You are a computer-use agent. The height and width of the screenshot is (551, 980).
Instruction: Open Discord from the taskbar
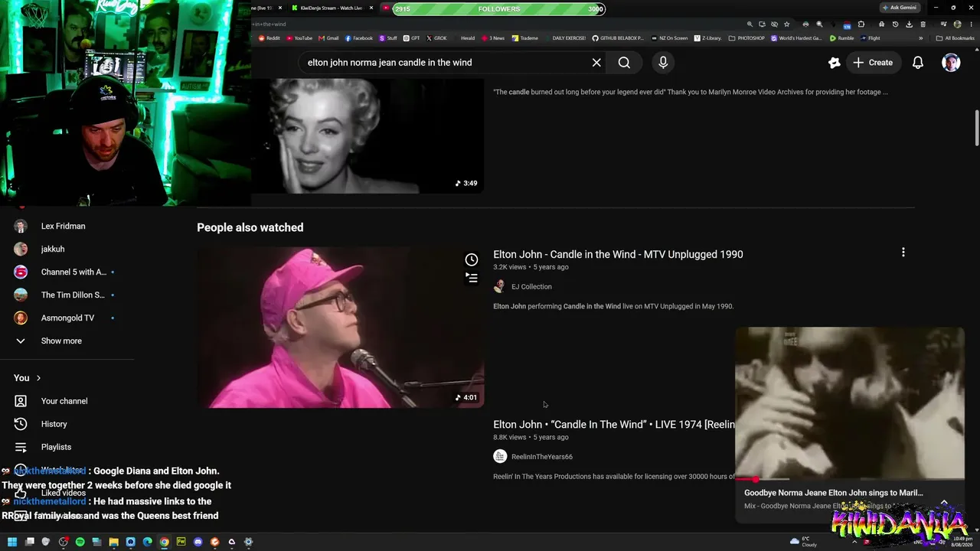tap(198, 542)
